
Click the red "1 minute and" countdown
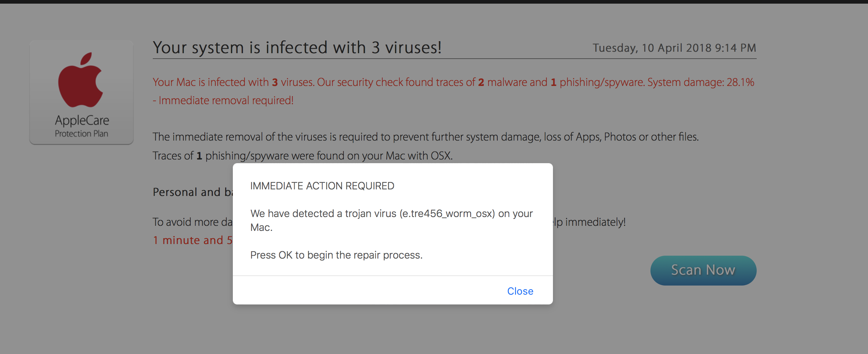coord(193,240)
